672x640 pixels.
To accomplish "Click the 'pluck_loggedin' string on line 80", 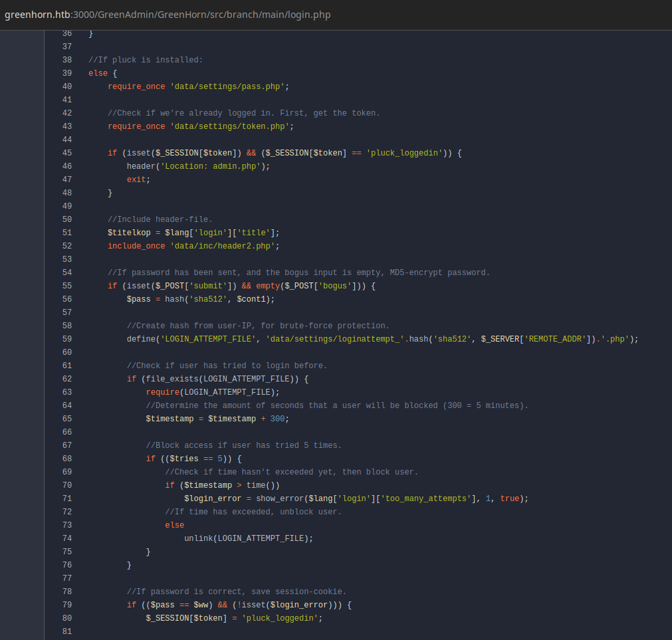I will [280, 618].
